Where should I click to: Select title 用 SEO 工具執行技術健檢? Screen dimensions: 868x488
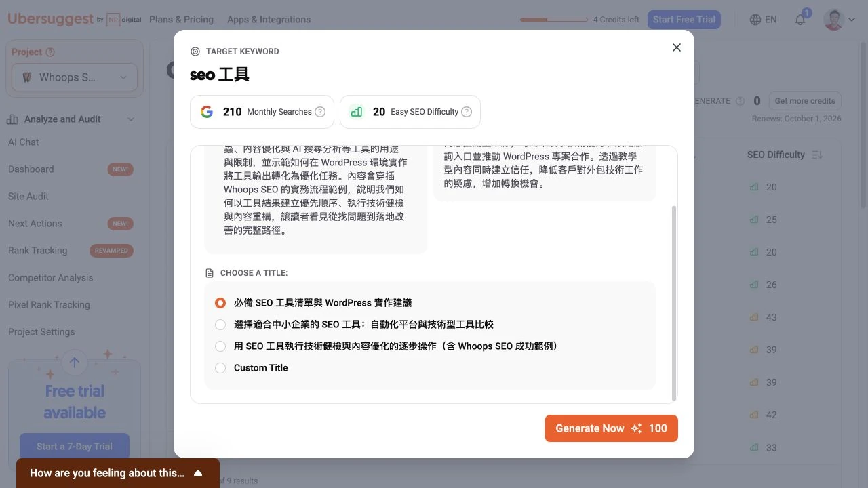pyautogui.click(x=220, y=346)
